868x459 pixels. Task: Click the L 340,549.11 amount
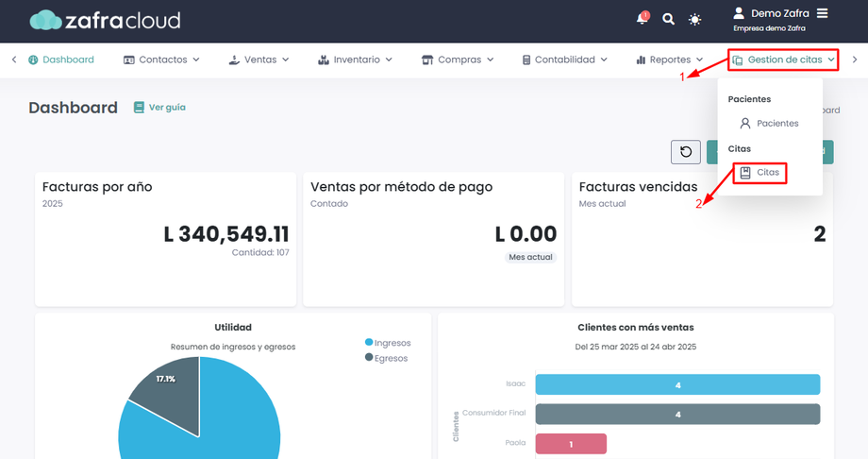point(226,234)
